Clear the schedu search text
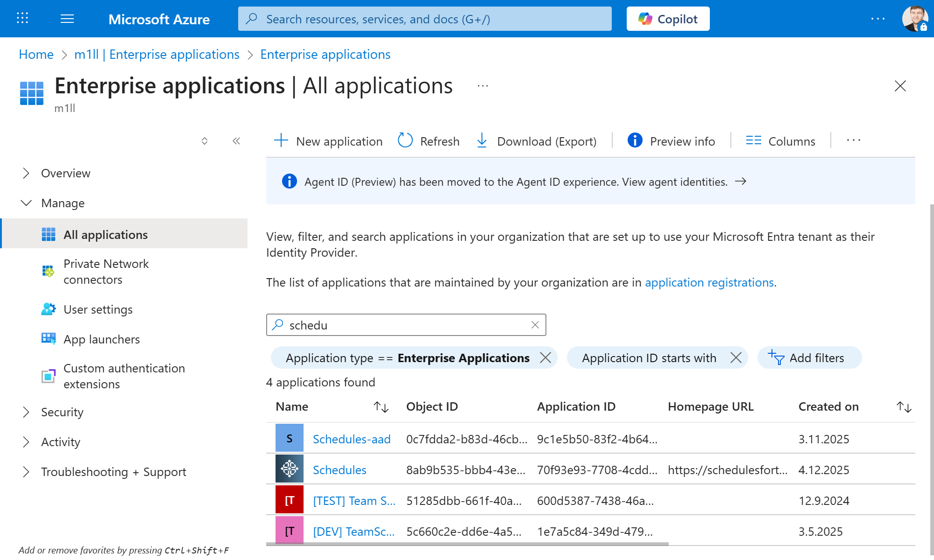 coord(535,325)
